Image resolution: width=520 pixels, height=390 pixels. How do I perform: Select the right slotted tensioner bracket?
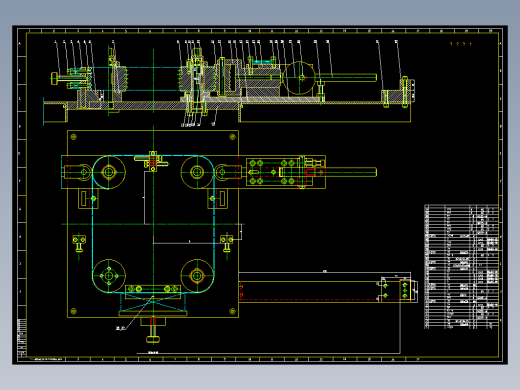[217, 199]
